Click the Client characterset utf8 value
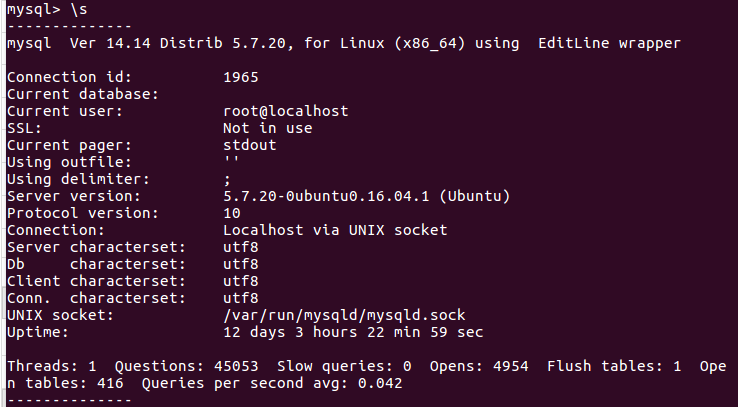Image resolution: width=738 pixels, height=407 pixels. point(241,281)
